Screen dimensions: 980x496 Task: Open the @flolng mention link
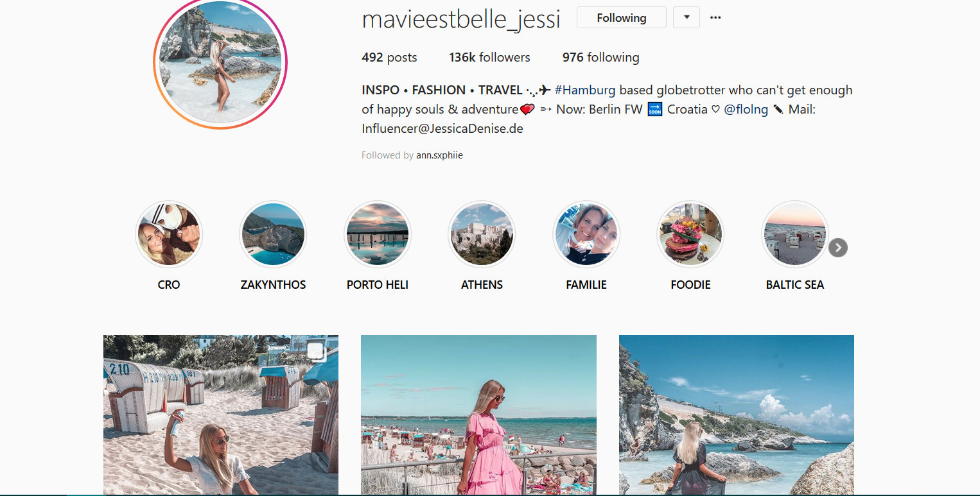pos(746,109)
